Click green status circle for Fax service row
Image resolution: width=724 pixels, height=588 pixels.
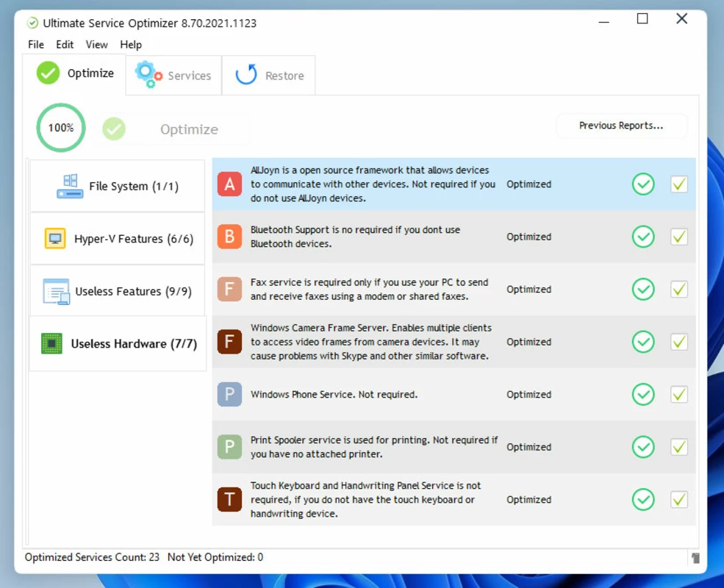[643, 290]
